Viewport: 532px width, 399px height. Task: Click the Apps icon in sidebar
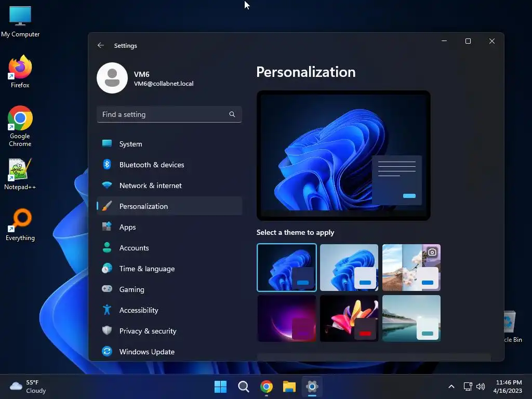point(107,227)
